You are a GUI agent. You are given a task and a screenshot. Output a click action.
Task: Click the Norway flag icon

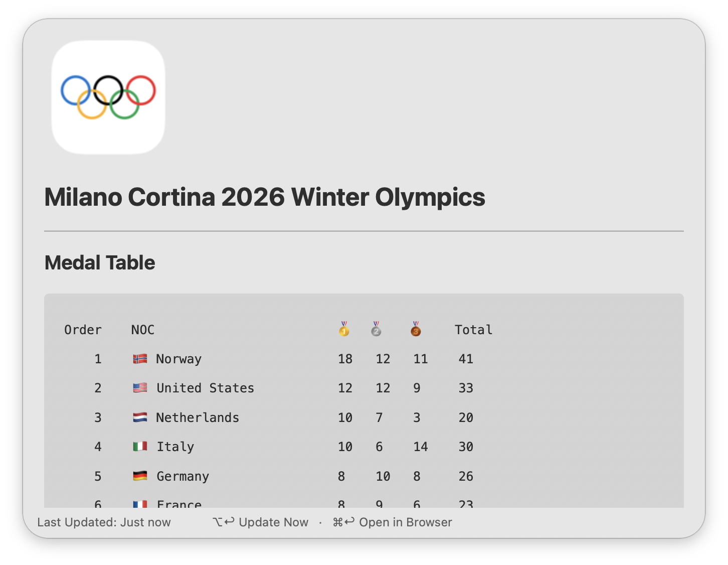click(140, 359)
